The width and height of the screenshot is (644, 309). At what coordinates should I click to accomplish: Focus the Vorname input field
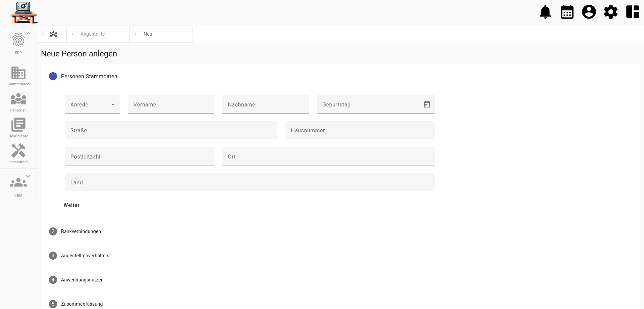[x=171, y=104]
